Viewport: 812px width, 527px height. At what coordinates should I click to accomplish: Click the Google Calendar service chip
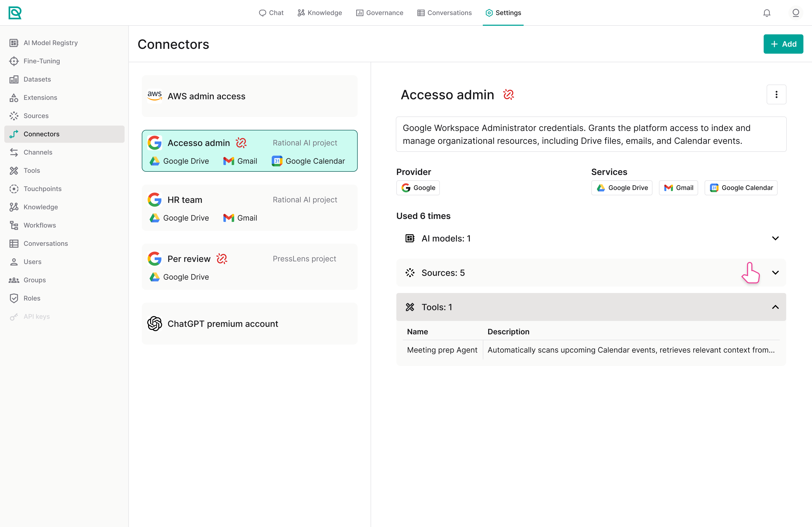(x=741, y=188)
